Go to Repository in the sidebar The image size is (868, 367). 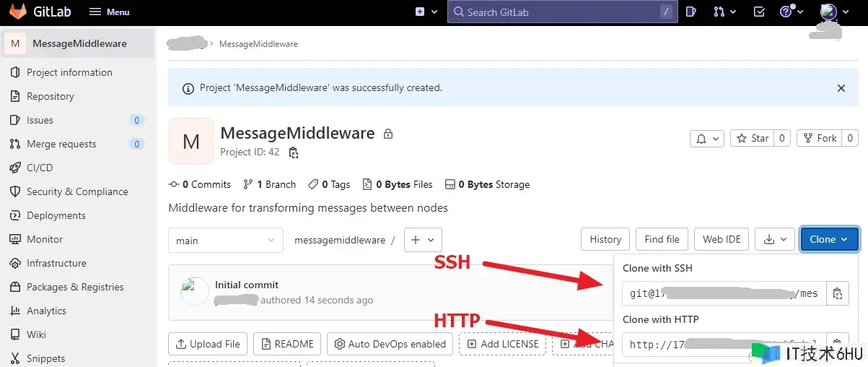(x=50, y=96)
